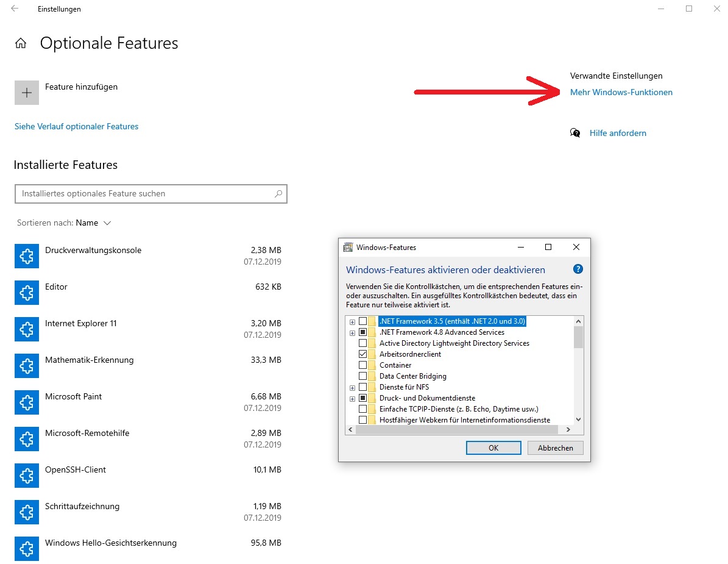Click the vertical scrollbar thumb in feature list
The image size is (728, 564).
tap(578, 337)
